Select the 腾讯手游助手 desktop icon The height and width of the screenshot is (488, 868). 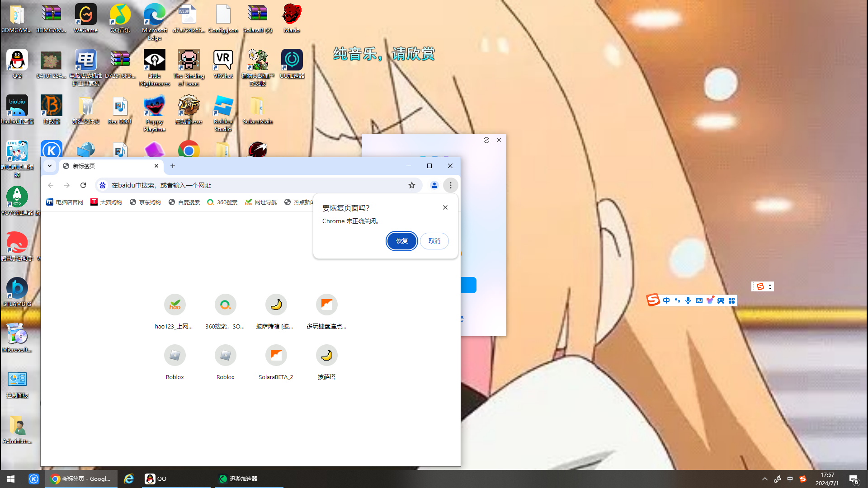tap(17, 246)
